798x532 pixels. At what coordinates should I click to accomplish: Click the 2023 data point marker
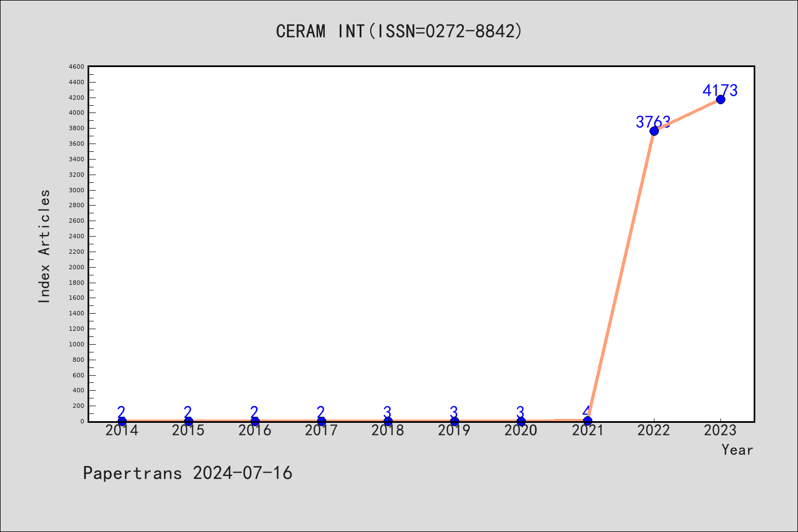point(720,99)
